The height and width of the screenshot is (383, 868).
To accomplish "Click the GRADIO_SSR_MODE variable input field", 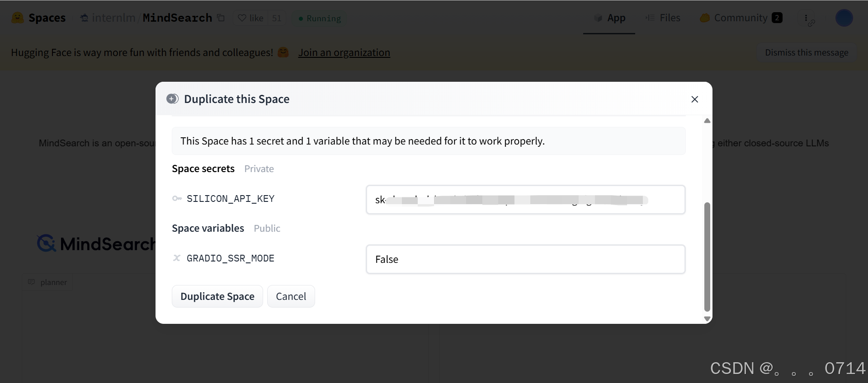I will 525,259.
